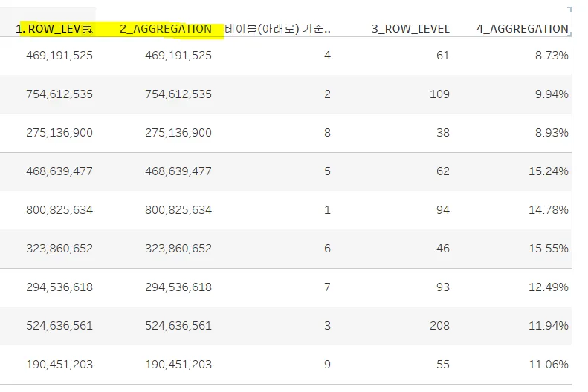The image size is (588, 392).
Task: Click the 294,536,618 cell in first column
Action: point(59,287)
